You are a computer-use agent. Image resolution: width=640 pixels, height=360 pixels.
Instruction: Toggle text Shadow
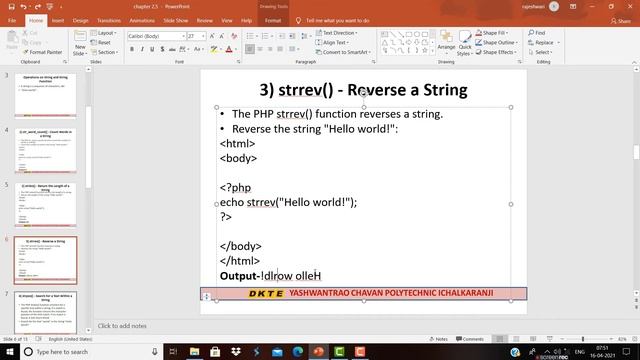[x=162, y=49]
